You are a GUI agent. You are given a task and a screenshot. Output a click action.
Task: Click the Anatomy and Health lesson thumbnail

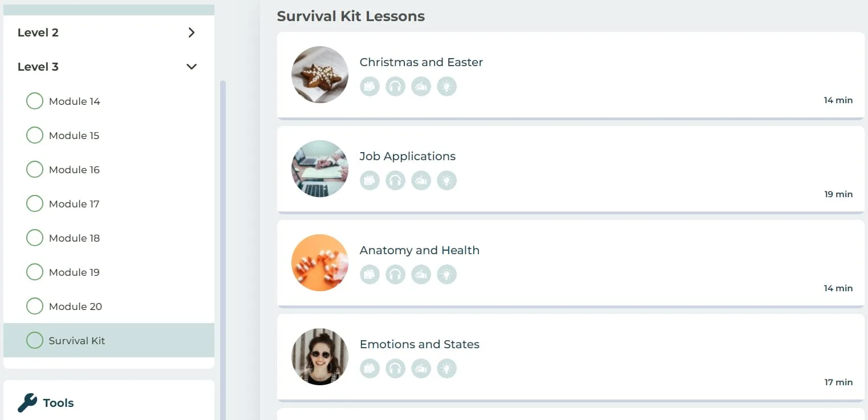320,263
